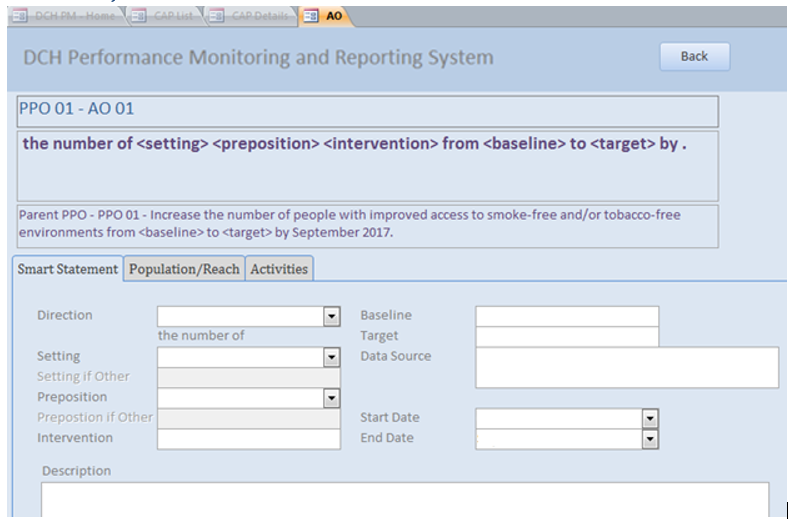Focus the Target text field

point(567,337)
